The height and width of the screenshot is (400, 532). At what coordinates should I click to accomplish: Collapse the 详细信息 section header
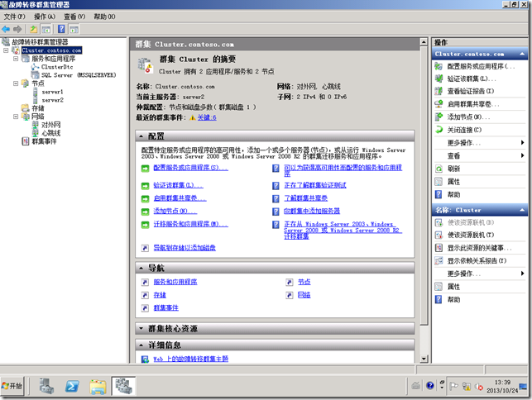tap(275, 345)
